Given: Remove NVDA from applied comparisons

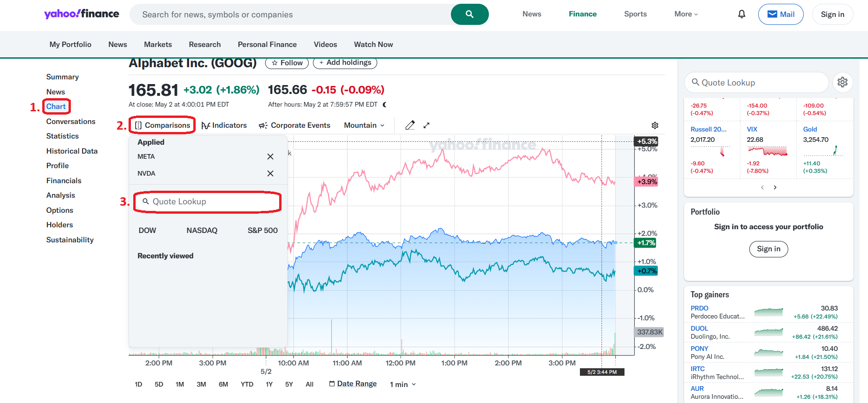Looking at the screenshot, I should (270, 173).
